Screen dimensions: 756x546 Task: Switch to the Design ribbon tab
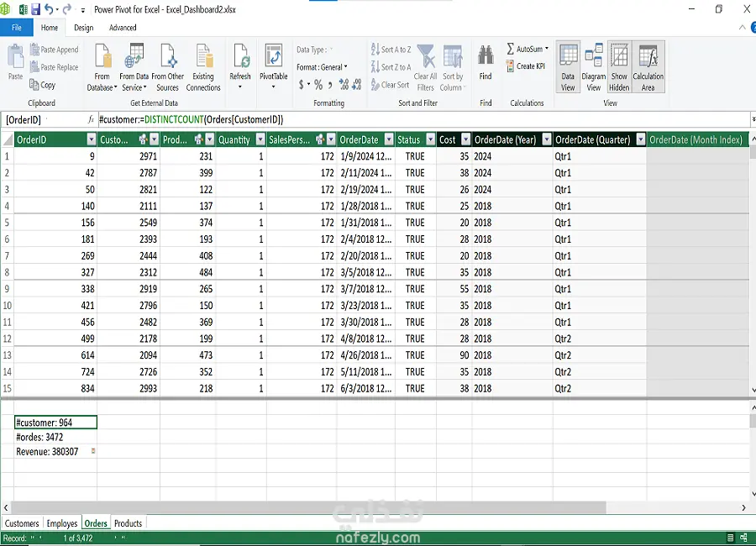(x=83, y=28)
